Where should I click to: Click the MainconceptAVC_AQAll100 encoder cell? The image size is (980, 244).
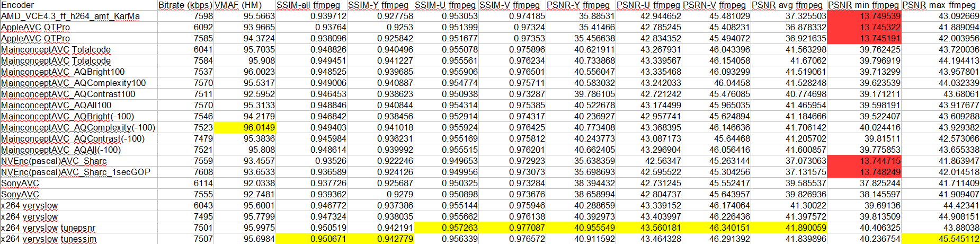click(79, 106)
